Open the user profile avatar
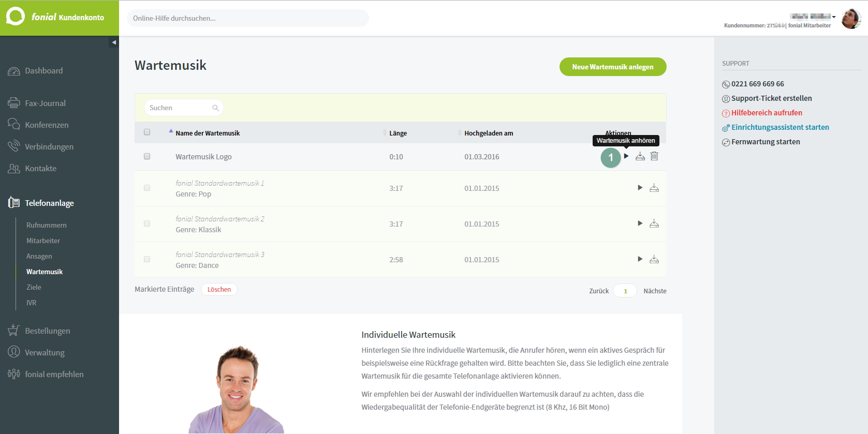The width and height of the screenshot is (868, 434). coord(851,19)
